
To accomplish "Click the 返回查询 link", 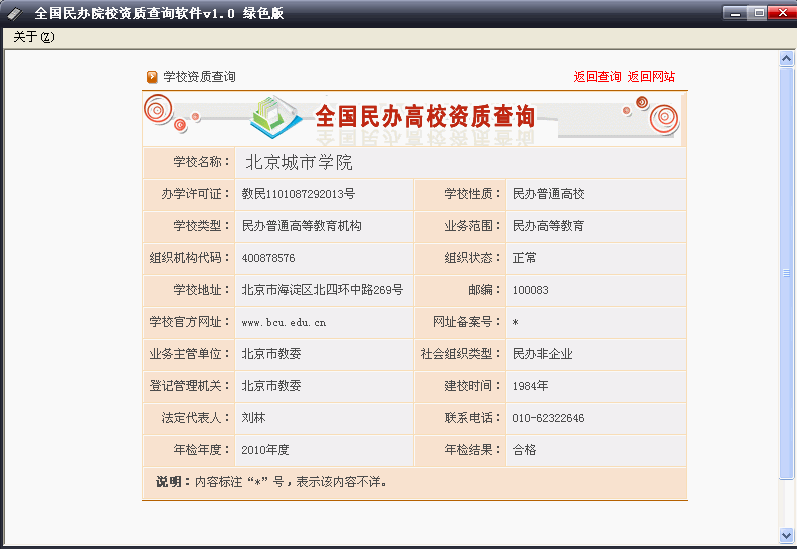I will click(597, 77).
